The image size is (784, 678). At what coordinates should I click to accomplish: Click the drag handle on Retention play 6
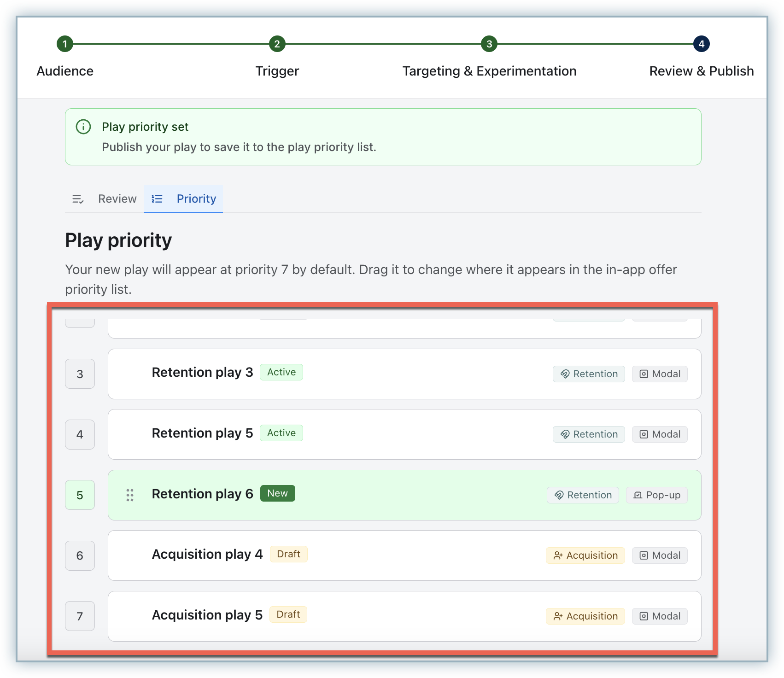[130, 495]
